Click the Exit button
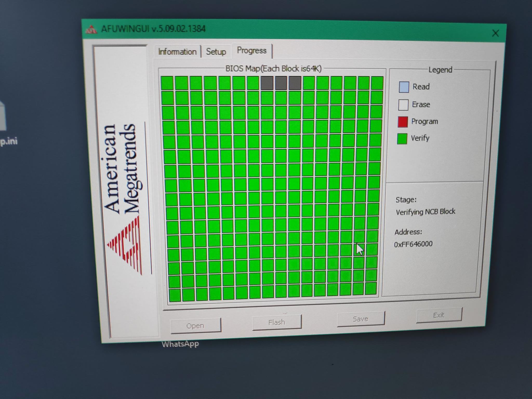The height and width of the screenshot is (399, 532). (439, 315)
